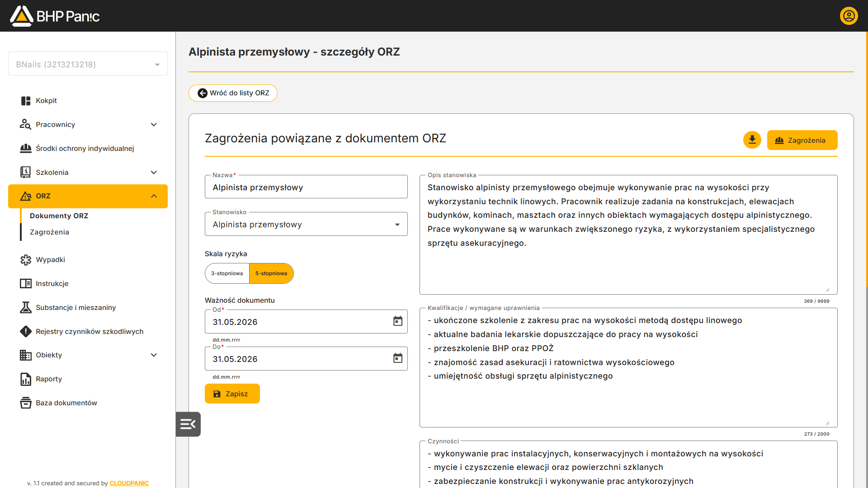The image size is (868, 488).
Task: Open Rejestry czynników szkodliwych menu item
Action: tap(88, 331)
